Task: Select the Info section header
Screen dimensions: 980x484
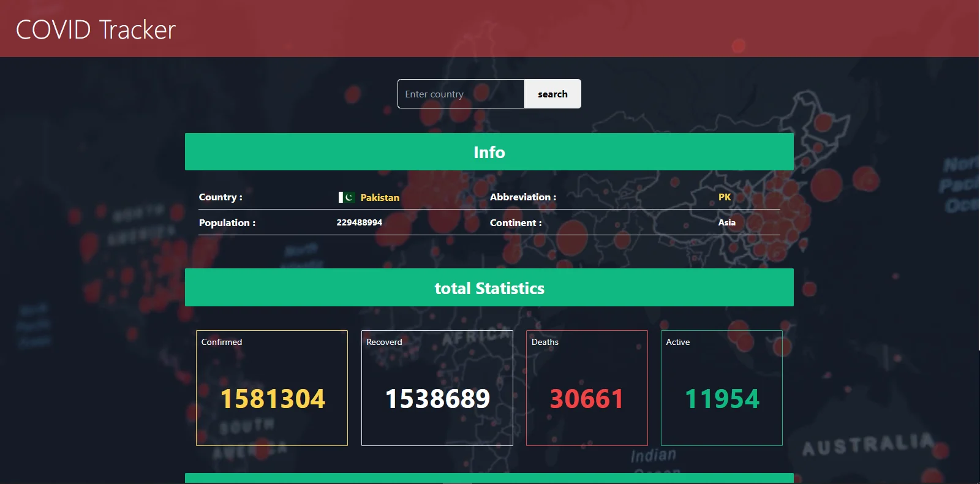Action: click(x=489, y=152)
